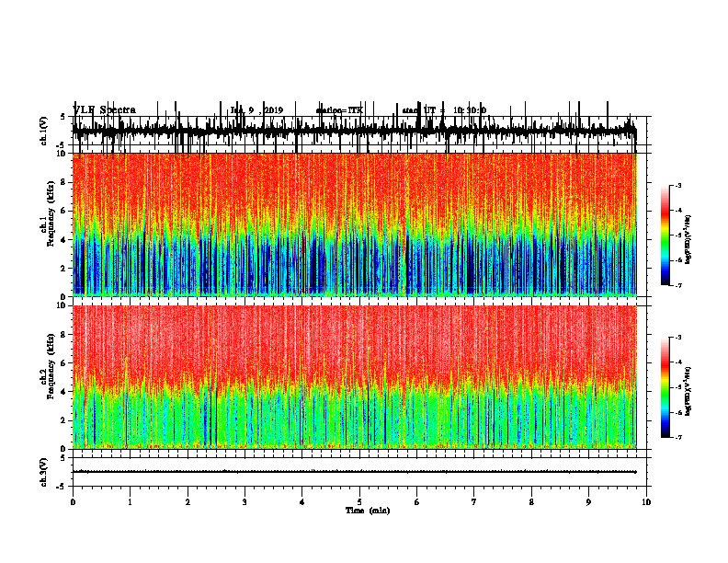Click the ch.1 spectrogram color scale bar
The image size is (728, 563).
pos(665,236)
